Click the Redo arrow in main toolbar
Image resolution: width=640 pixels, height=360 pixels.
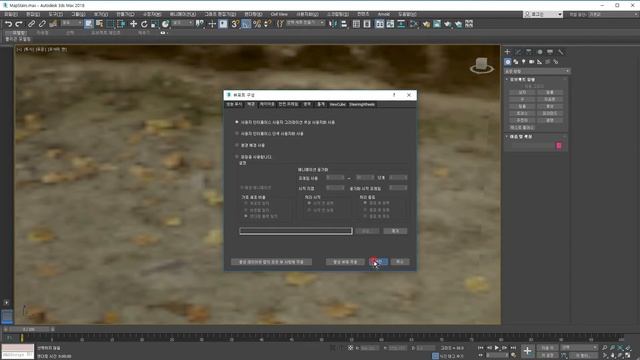tap(18, 24)
